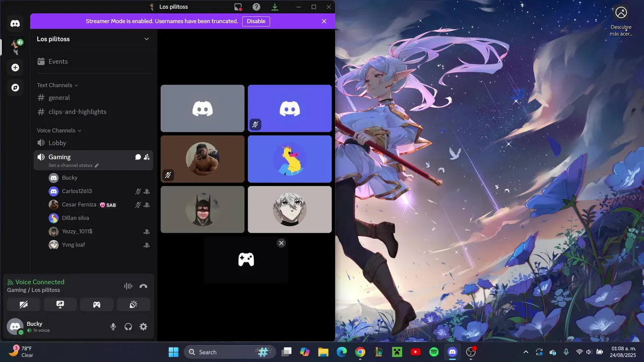Open clips-and-highlights channel
The image size is (644, 362).
(93, 112)
